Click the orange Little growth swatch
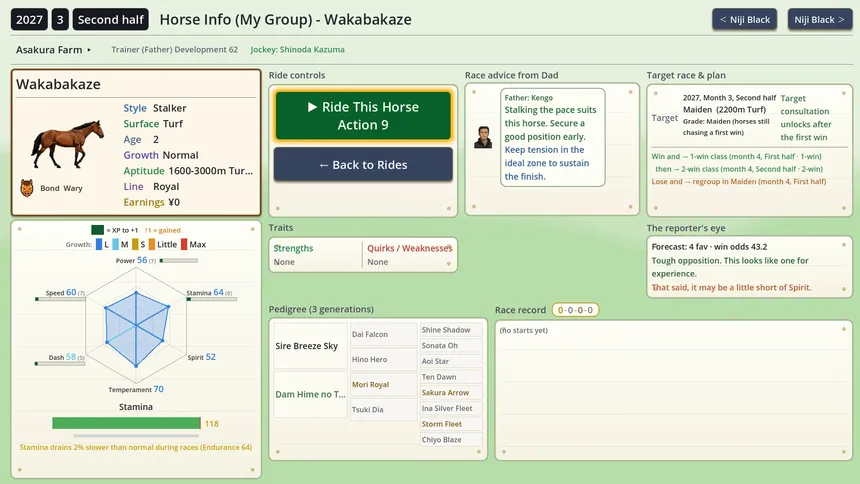The image size is (860, 484). [x=151, y=244]
